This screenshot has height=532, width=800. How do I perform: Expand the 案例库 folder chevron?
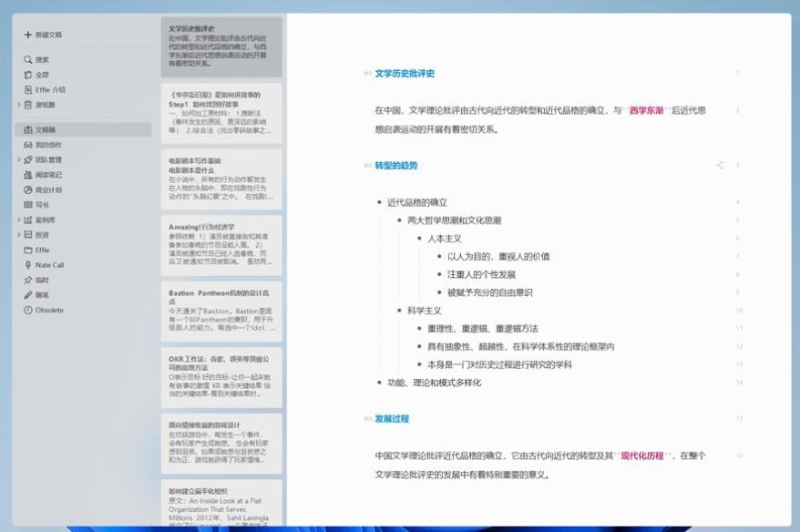pyautogui.click(x=19, y=220)
